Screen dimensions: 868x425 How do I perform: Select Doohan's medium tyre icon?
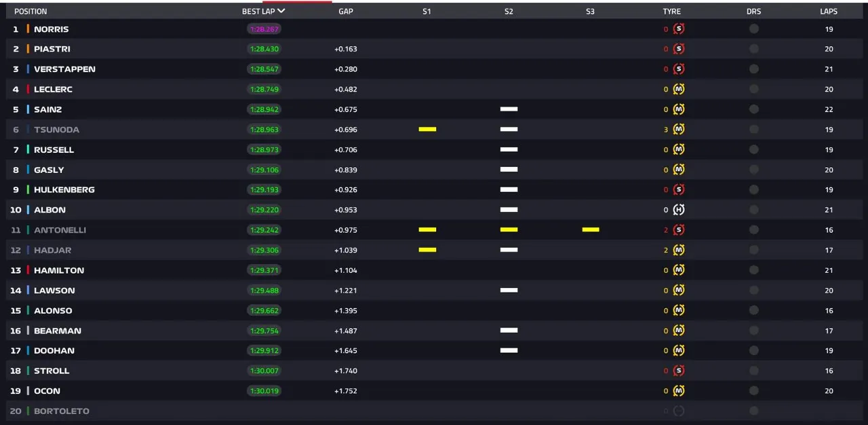[x=679, y=350]
